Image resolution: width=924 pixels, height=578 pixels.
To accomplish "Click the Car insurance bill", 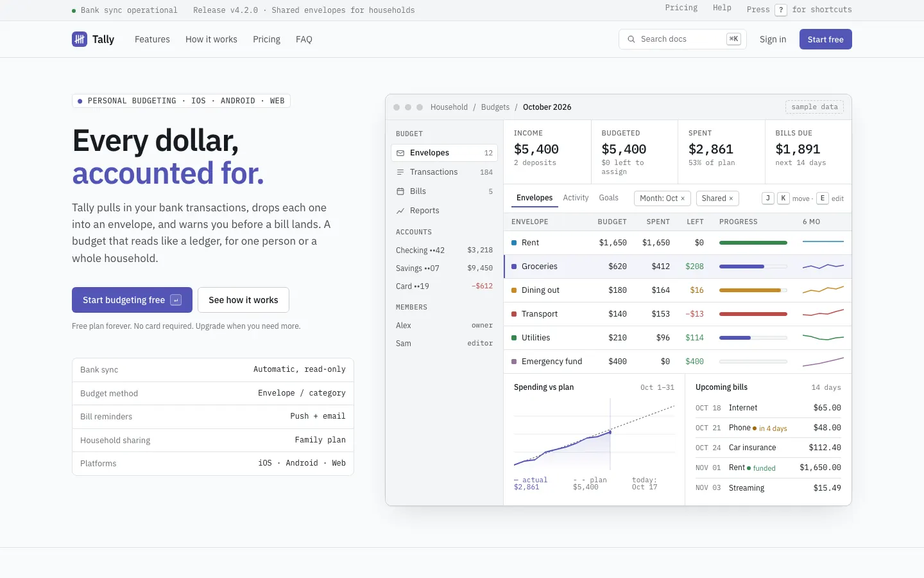I will pyautogui.click(x=768, y=448).
